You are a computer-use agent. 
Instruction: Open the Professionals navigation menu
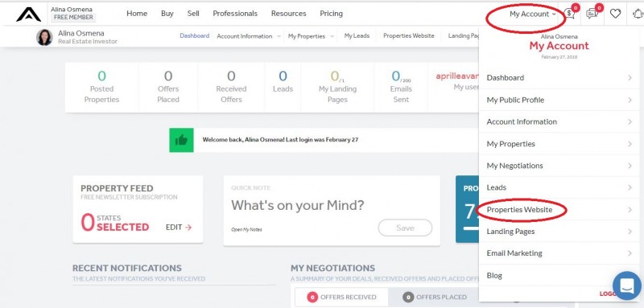tap(235, 14)
